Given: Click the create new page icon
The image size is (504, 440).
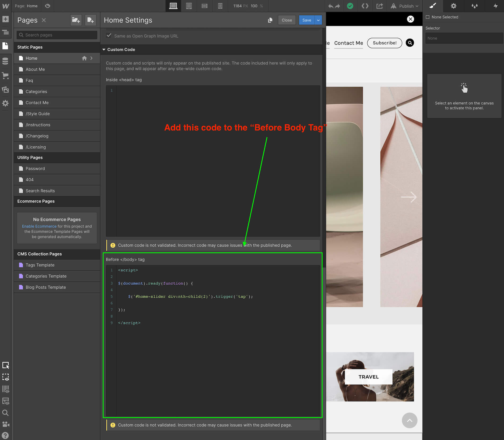Looking at the screenshot, I should 90,20.
